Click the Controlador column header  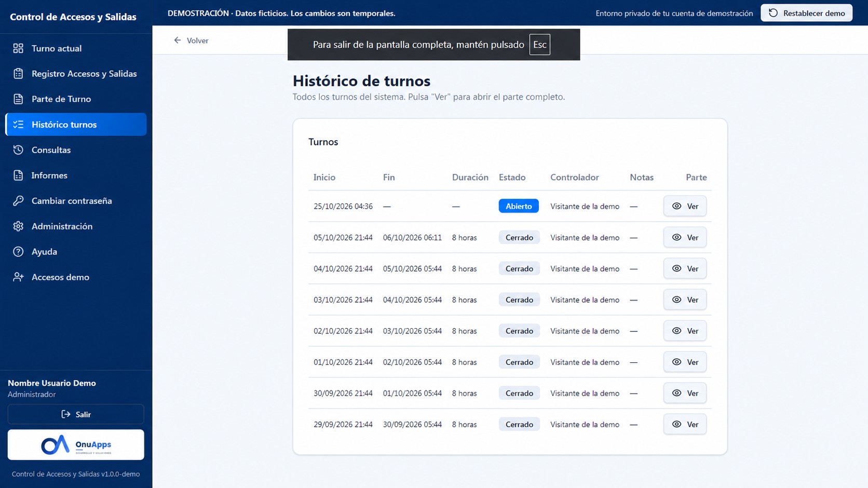click(575, 177)
